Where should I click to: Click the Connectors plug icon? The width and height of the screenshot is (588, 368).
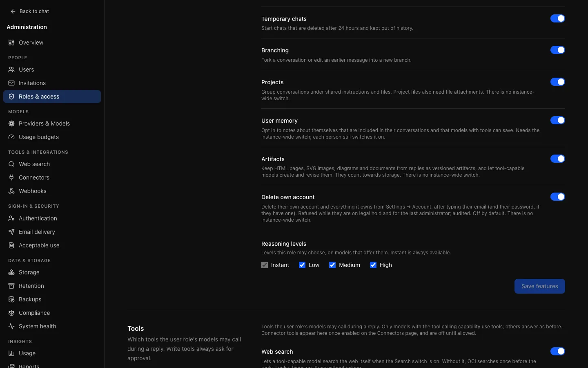pyautogui.click(x=11, y=177)
